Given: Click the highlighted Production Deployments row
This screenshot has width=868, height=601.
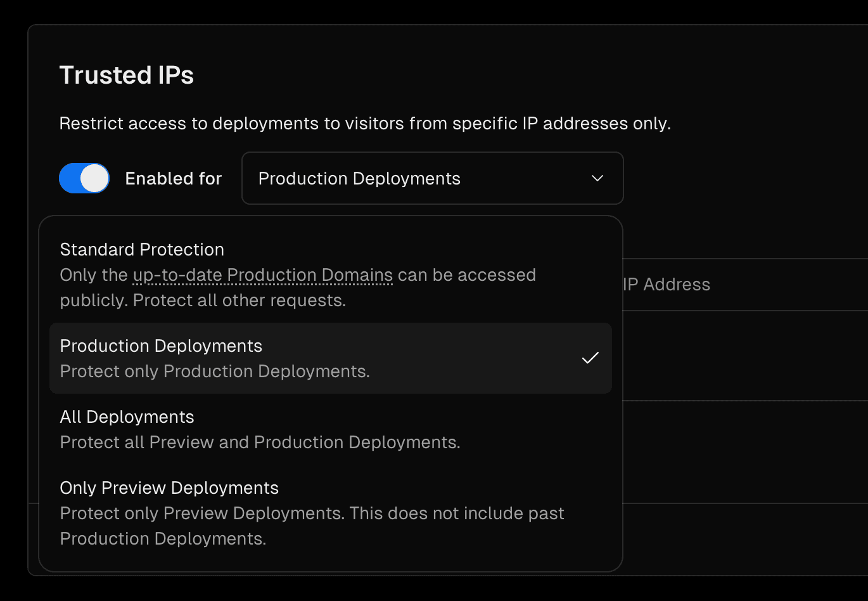Looking at the screenshot, I should [x=331, y=358].
